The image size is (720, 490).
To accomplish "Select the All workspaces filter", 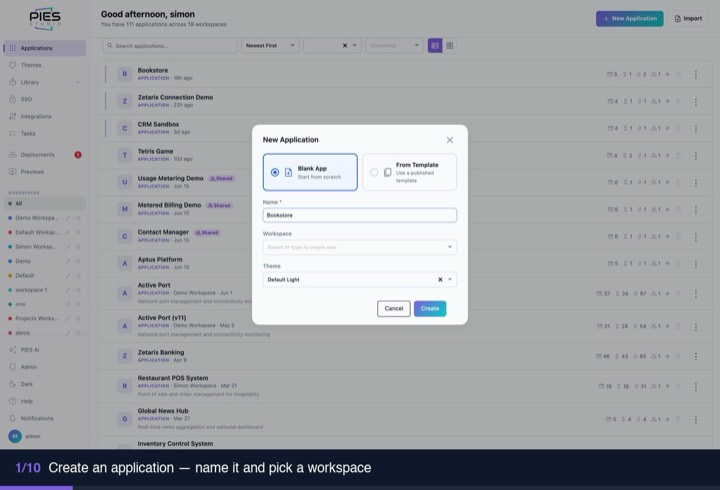I will pos(45,203).
